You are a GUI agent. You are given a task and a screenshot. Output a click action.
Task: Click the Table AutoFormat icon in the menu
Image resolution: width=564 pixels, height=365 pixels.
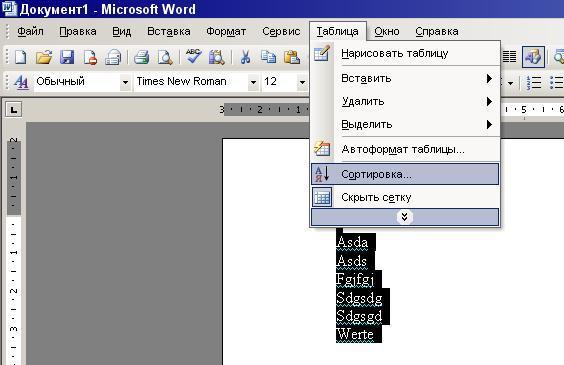pos(322,149)
